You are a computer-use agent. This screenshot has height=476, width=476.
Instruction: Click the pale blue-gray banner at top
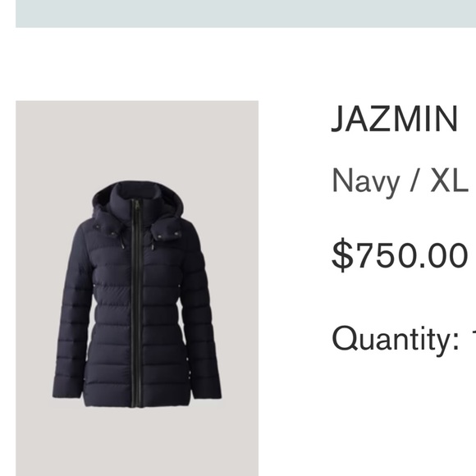(246, 14)
